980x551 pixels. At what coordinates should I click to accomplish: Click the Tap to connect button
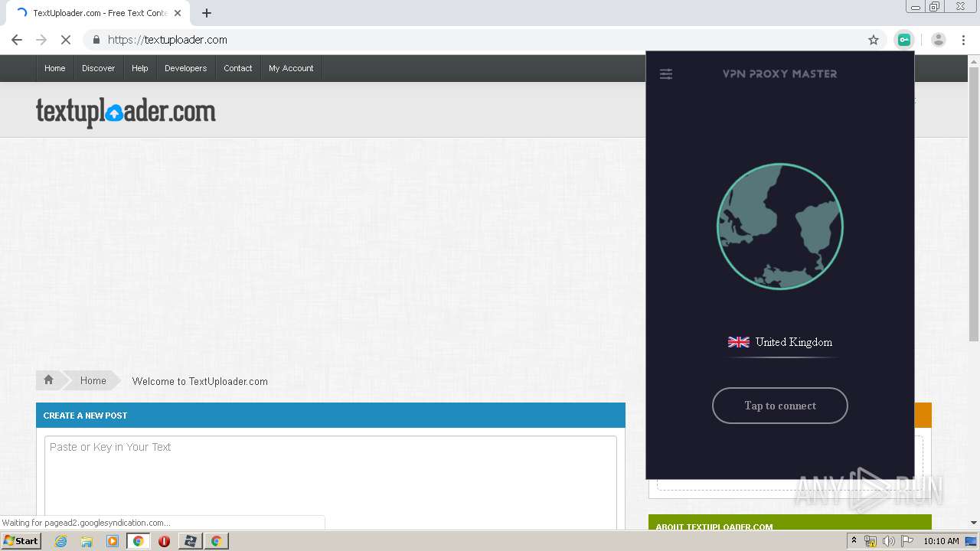pyautogui.click(x=780, y=406)
